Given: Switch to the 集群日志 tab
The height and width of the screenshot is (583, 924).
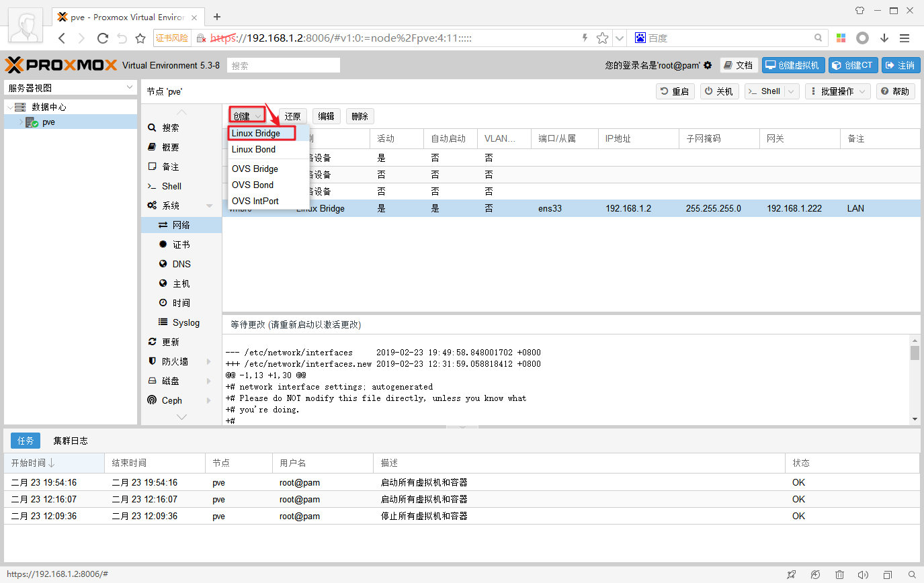Looking at the screenshot, I should coord(71,441).
